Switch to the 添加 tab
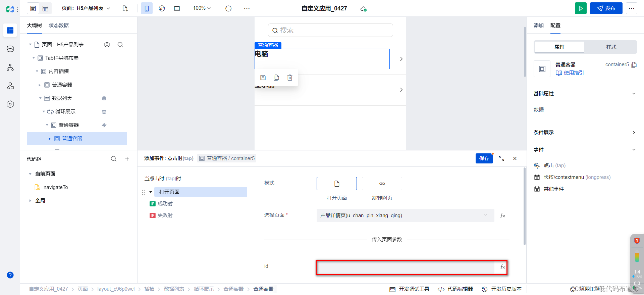The image size is (644, 295). tap(539, 26)
